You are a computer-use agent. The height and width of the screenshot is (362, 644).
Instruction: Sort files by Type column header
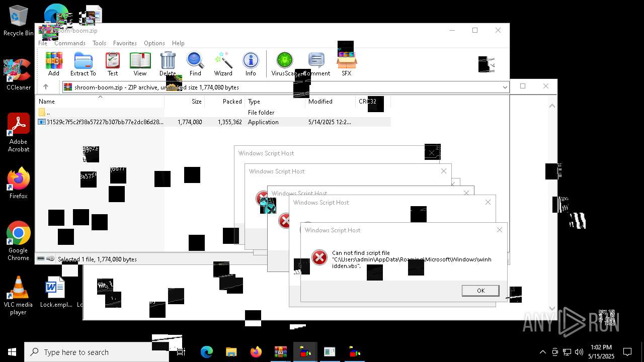click(275, 102)
